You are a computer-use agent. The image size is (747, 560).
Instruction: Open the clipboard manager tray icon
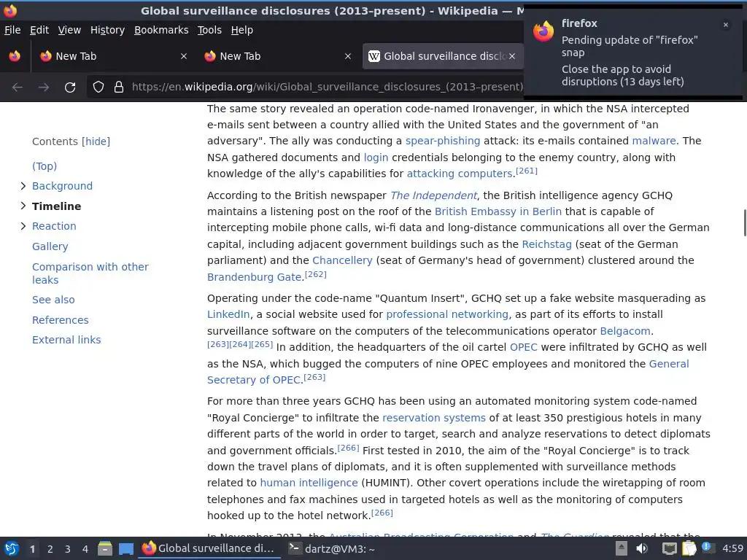coord(689,548)
